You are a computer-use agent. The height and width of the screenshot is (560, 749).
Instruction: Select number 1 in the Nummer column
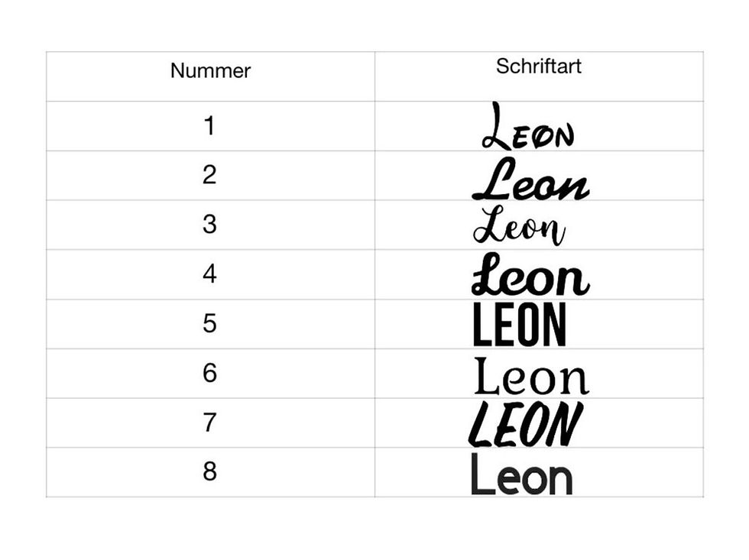coord(210,126)
